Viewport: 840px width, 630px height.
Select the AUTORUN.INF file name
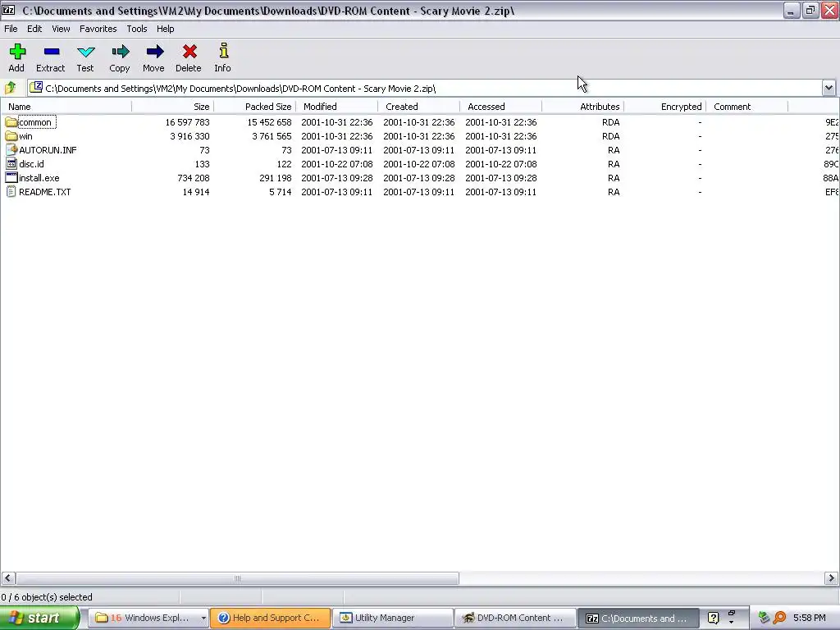tap(48, 150)
